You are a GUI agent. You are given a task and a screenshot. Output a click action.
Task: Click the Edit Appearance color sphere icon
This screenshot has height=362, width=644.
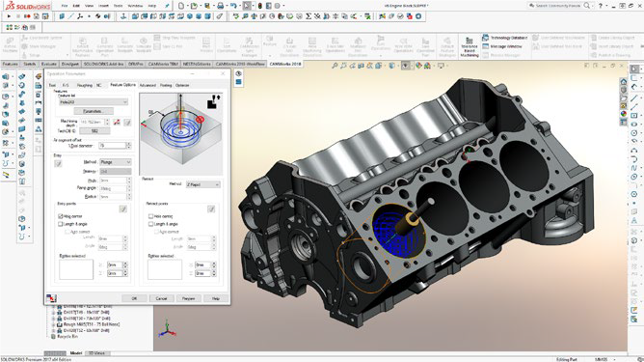click(x=418, y=66)
